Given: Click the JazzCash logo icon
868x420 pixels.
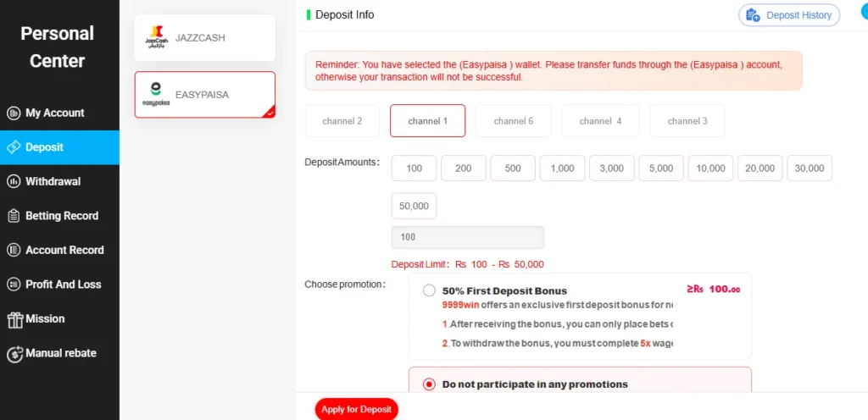Looking at the screenshot, I should [x=156, y=37].
